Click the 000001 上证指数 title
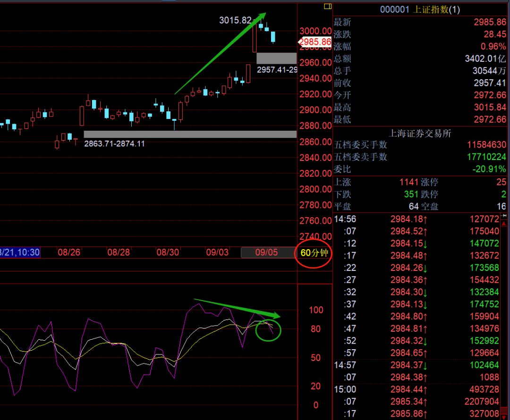Image resolution: width=510 pixels, height=420 pixels. coord(420,9)
